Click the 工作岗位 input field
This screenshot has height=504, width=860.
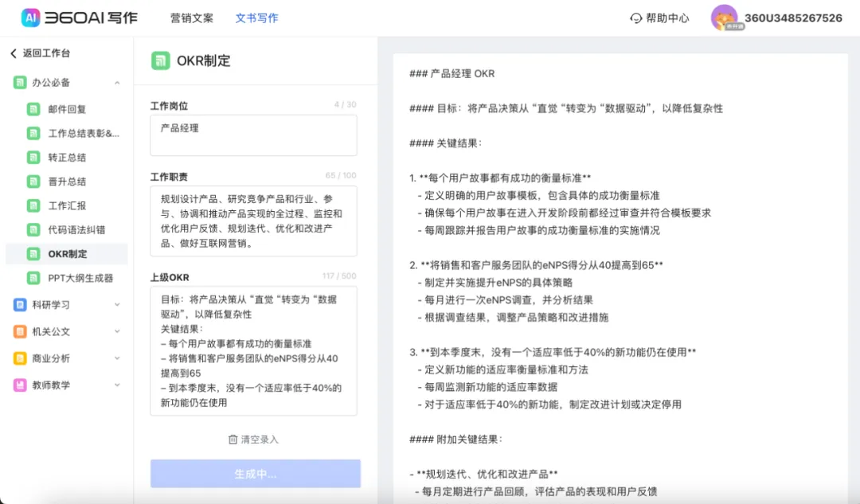coord(253,135)
